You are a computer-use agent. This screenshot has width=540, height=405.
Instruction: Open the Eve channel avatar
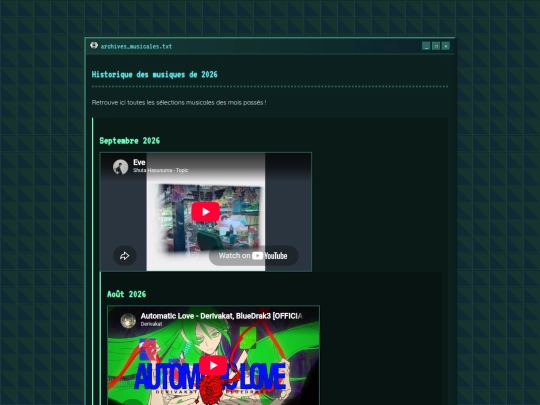point(121,167)
